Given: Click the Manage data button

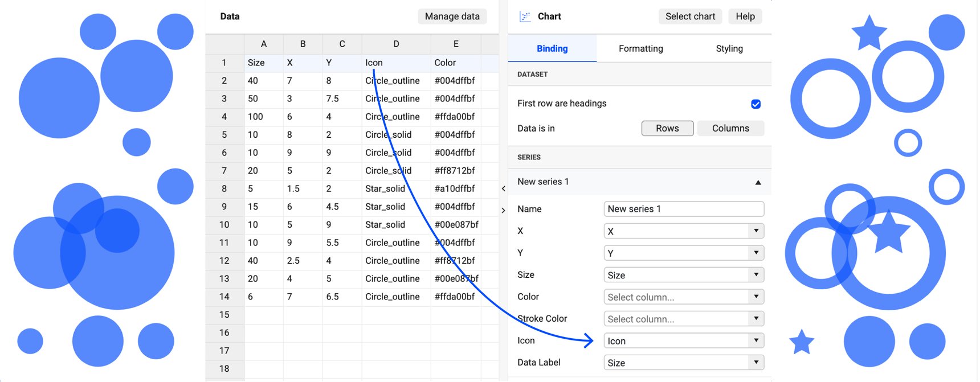Looking at the screenshot, I should click(452, 17).
